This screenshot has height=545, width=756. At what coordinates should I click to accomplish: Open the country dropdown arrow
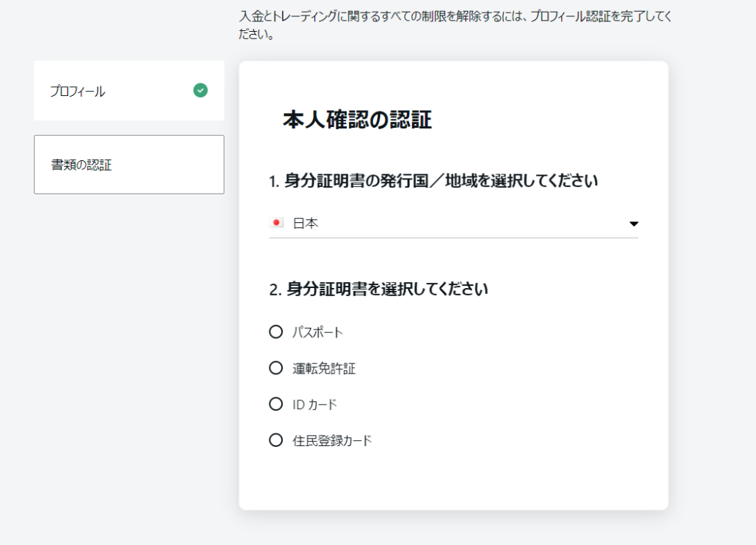633,224
